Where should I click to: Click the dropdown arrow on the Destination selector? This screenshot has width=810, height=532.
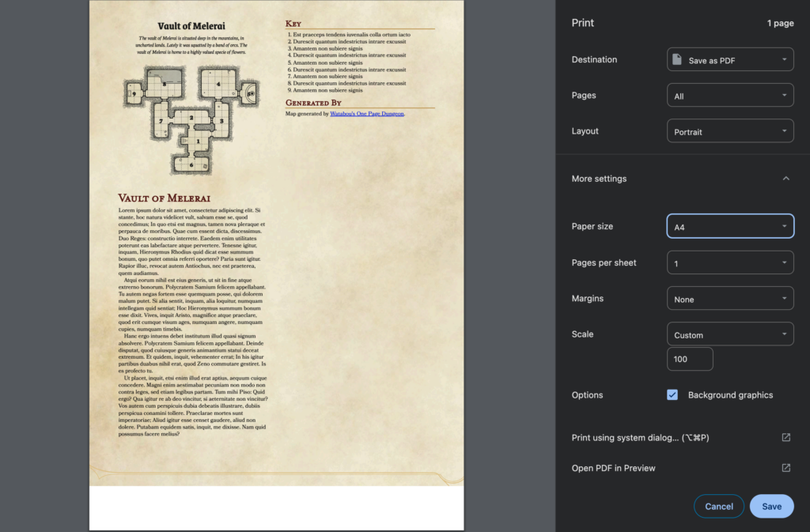785,58
